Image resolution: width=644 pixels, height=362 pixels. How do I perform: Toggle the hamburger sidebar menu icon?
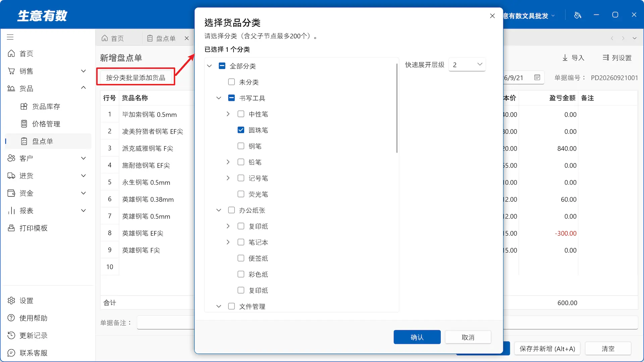click(10, 37)
